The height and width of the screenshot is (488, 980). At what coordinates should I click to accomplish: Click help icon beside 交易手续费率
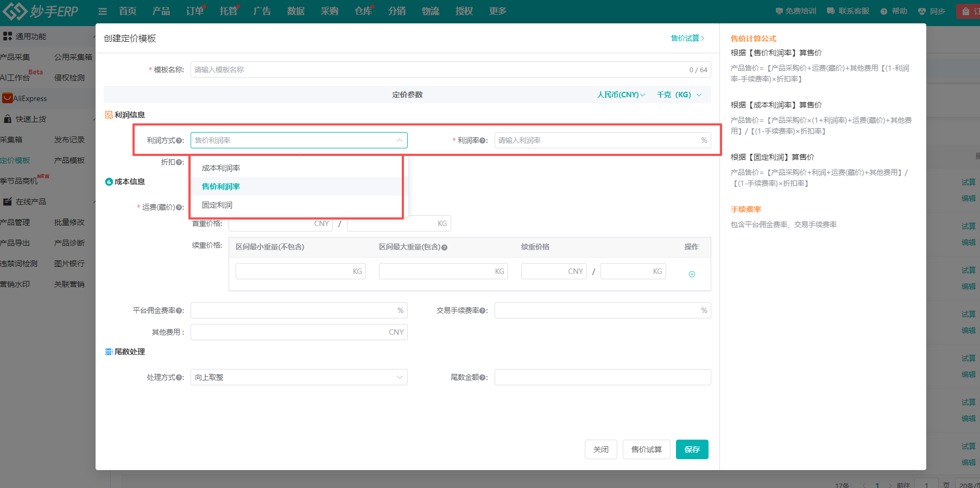483,311
